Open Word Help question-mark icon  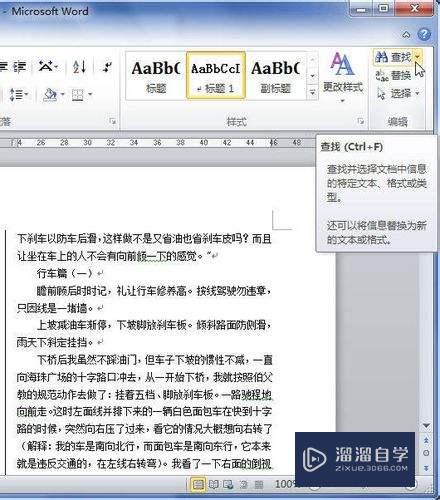[424, 34]
